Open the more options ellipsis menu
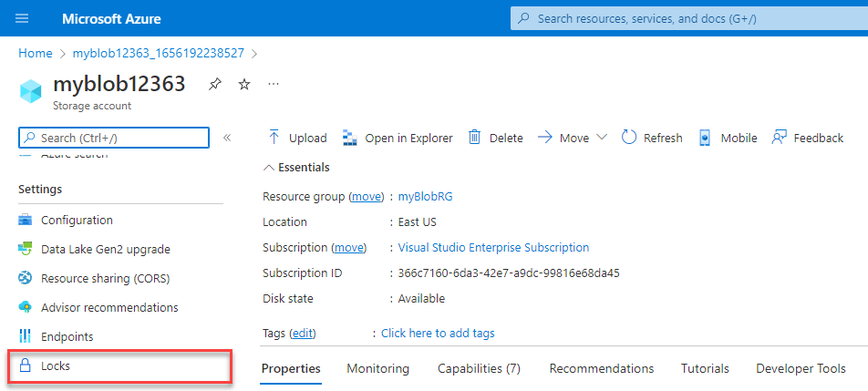The width and height of the screenshot is (868, 391). 274,85
